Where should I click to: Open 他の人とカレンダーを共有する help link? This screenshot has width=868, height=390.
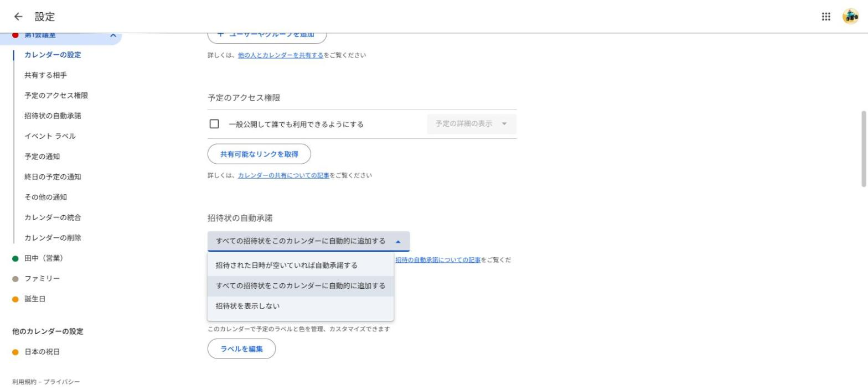[280, 55]
